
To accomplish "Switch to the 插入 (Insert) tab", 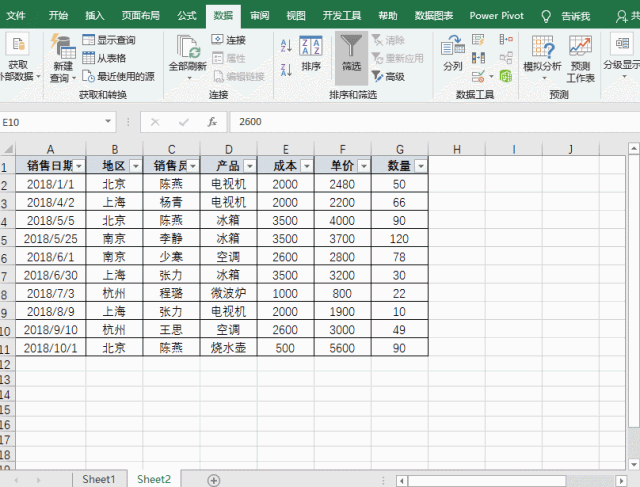I will click(94, 16).
